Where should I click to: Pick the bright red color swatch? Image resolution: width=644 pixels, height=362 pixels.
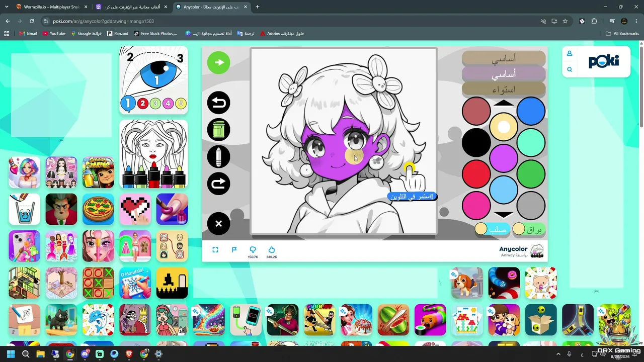(476, 174)
